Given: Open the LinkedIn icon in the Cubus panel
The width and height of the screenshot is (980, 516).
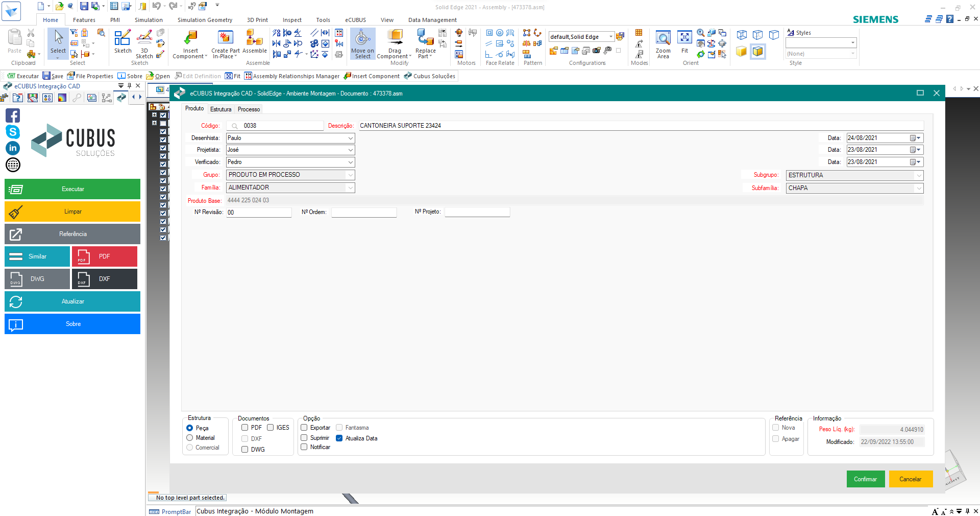Looking at the screenshot, I should tap(13, 148).
